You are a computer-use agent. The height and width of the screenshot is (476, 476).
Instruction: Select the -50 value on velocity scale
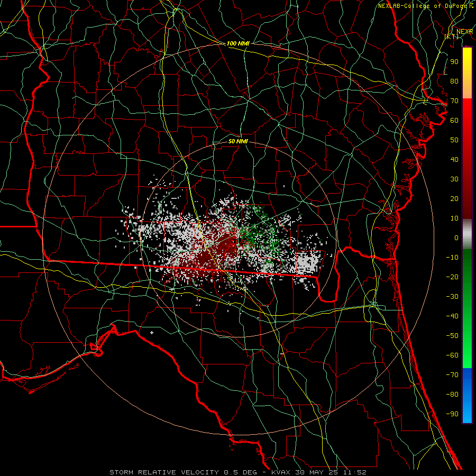(x=452, y=336)
